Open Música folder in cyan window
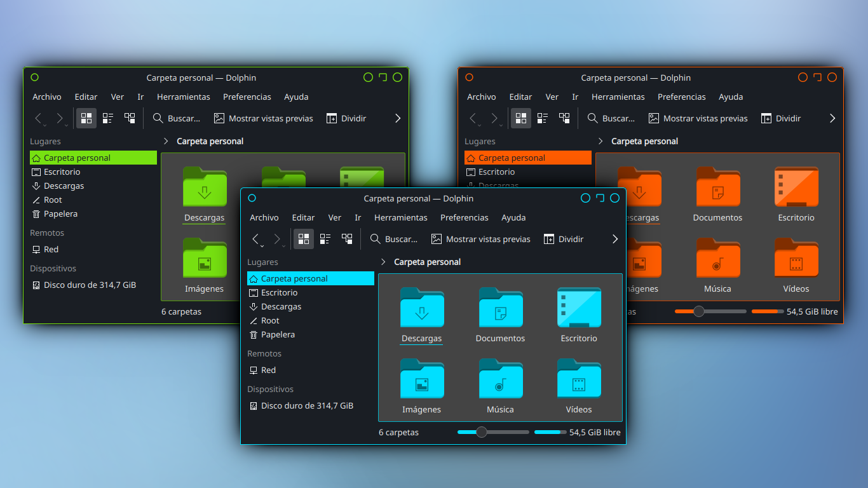868x488 pixels. pos(500,386)
